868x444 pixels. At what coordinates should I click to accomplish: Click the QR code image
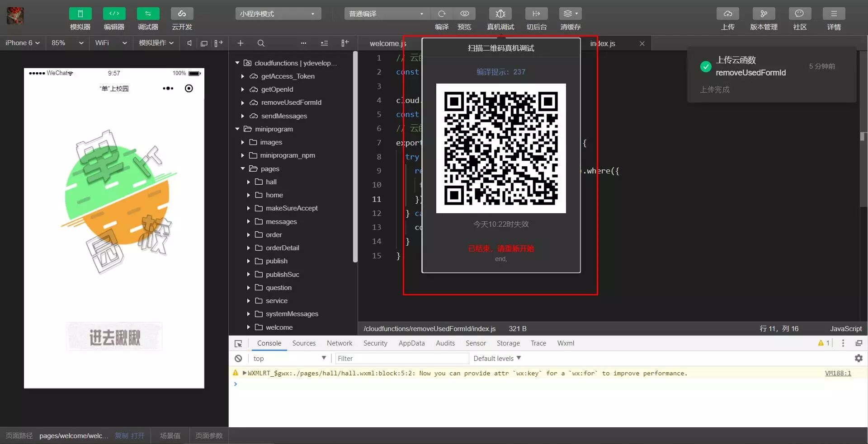501,148
